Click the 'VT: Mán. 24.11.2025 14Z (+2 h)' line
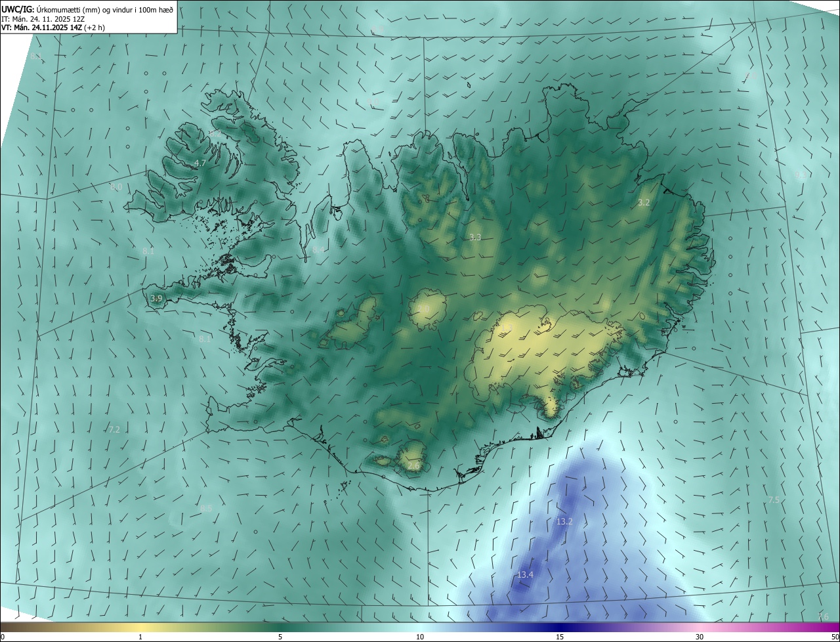This screenshot has height=642, width=840. [53, 28]
